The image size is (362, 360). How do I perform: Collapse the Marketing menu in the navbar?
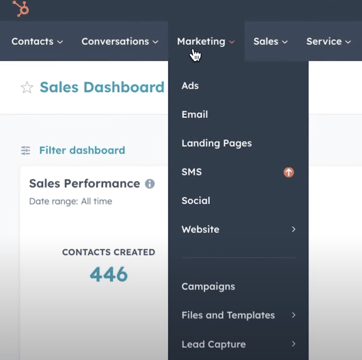tap(206, 41)
